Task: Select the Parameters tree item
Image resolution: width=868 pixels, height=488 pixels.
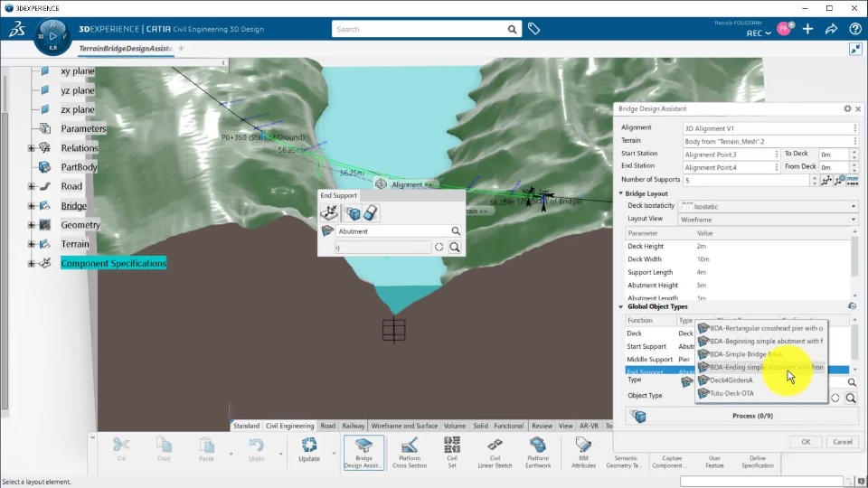Action: pos(83,128)
